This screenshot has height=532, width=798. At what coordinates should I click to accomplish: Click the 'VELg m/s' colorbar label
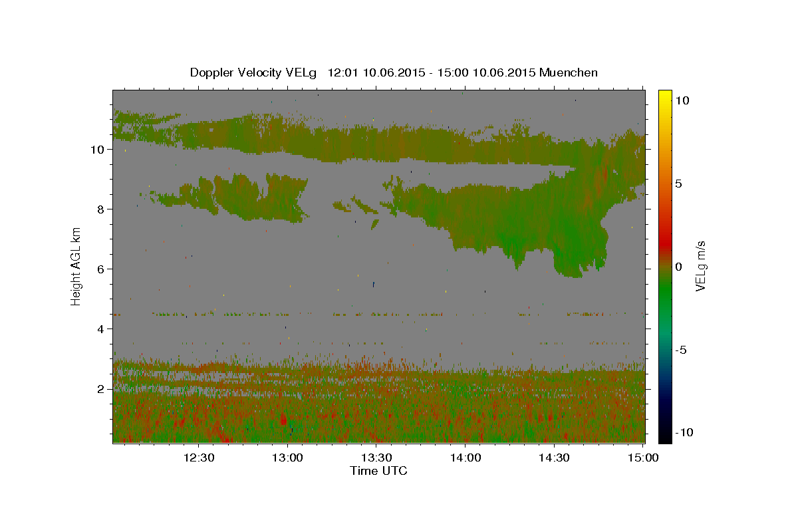click(700, 266)
